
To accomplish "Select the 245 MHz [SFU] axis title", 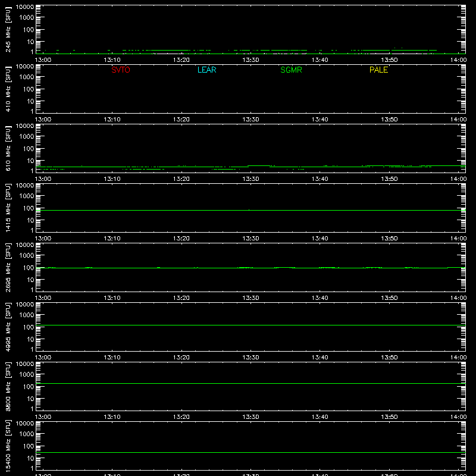I will 8,29.
